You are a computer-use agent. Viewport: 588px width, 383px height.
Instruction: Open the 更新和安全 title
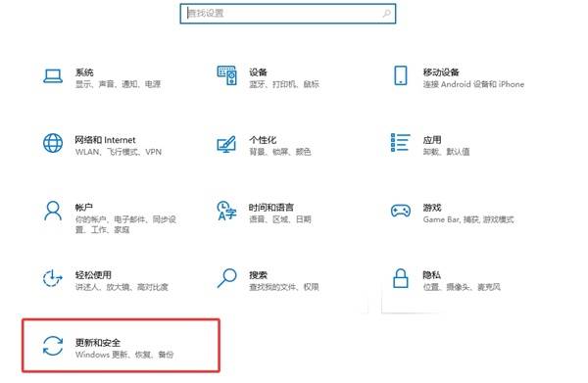[97, 342]
